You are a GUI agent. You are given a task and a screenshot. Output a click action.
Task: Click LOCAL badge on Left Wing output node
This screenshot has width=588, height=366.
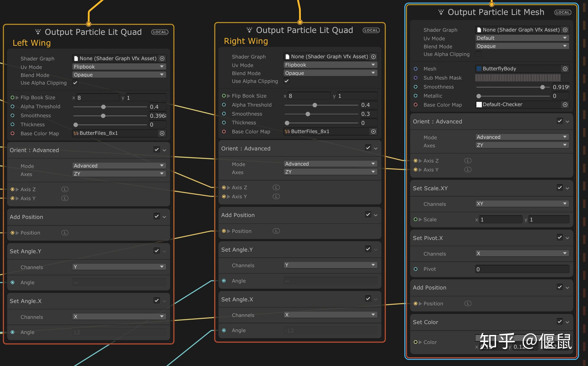click(x=159, y=32)
